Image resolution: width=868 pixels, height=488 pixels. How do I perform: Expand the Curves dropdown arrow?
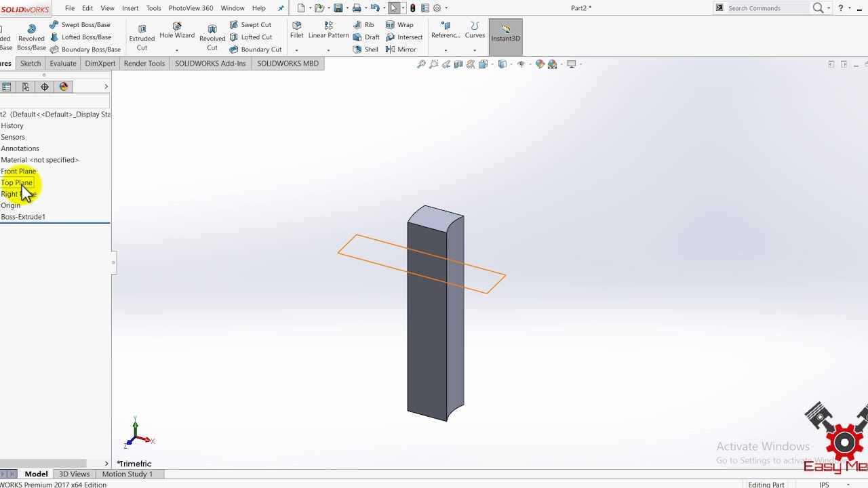(x=475, y=50)
